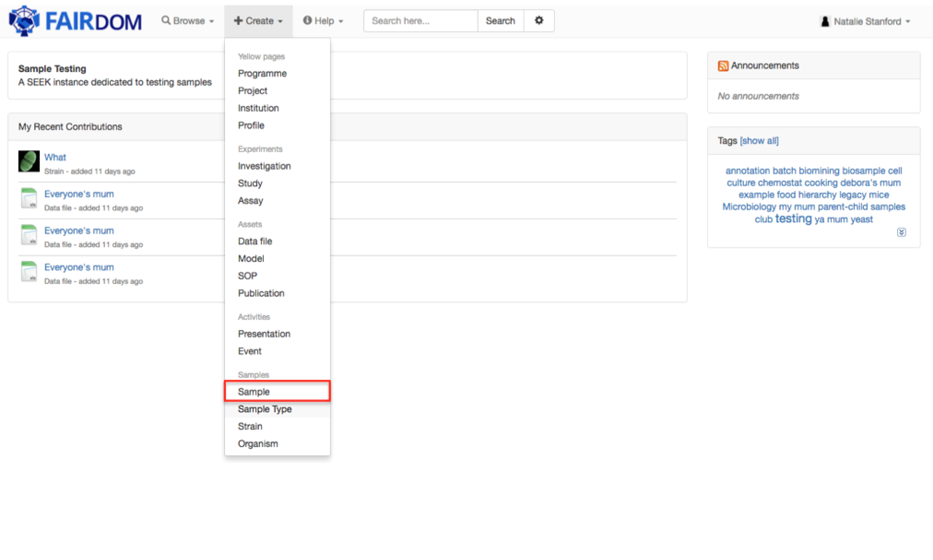This screenshot has width=933, height=560.
Task: Open the 'testing' tag link
Action: [793, 219]
